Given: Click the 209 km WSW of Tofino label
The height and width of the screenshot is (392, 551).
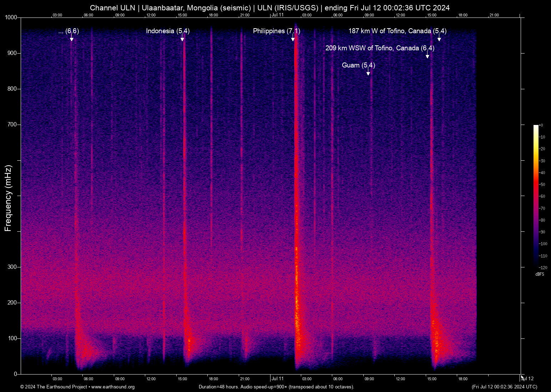Looking at the screenshot, I should pos(380,48).
